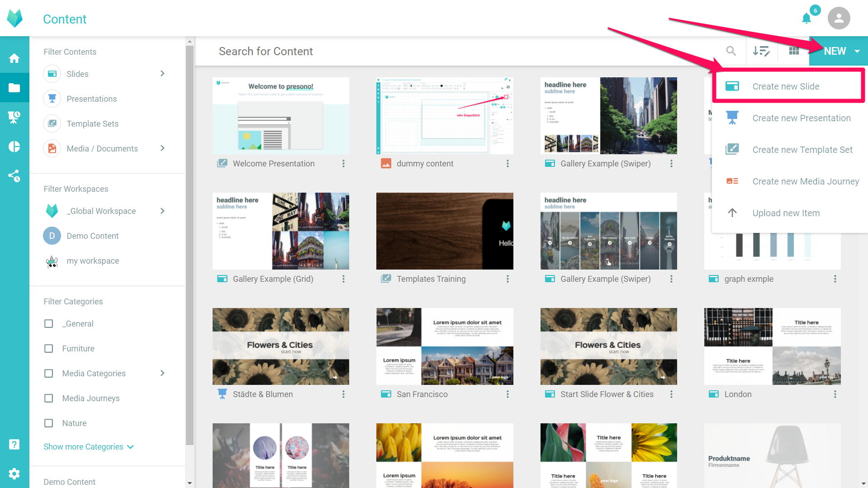Screen dimensions: 868x488
Task: Open options menu for London
Action: coord(835,394)
